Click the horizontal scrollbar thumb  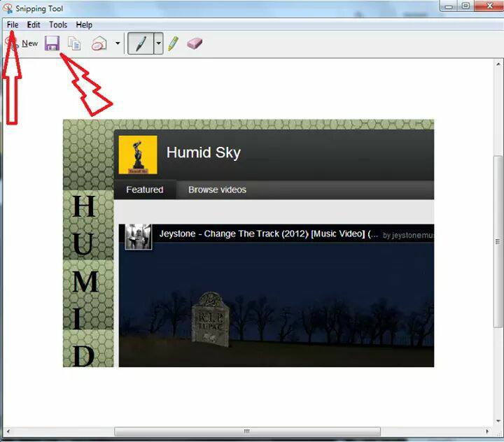[x=246, y=432]
